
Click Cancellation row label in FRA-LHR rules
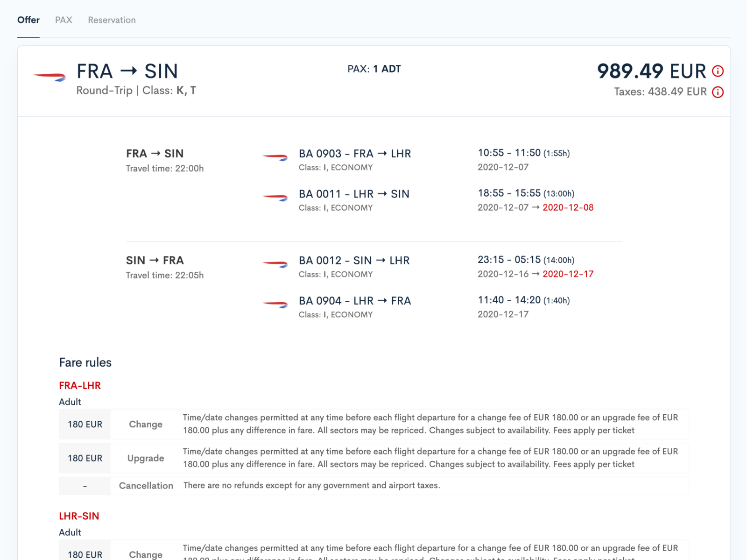(x=146, y=486)
